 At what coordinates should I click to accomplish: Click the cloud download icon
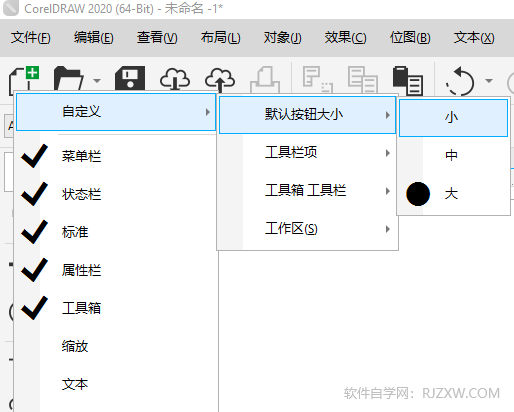tap(175, 79)
